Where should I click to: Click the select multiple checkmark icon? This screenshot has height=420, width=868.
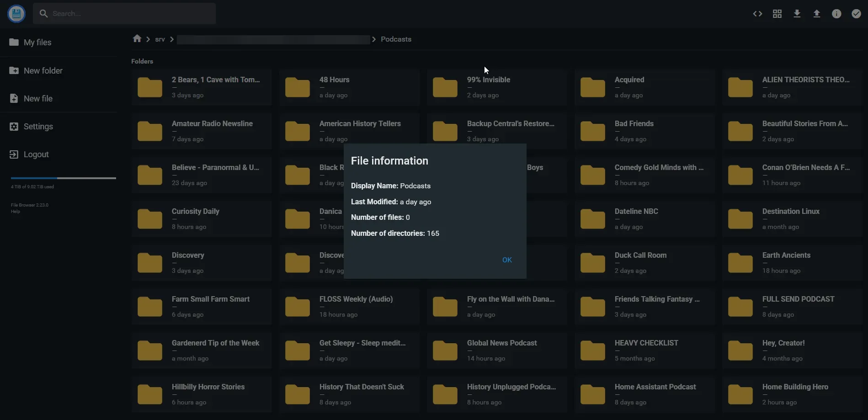856,14
